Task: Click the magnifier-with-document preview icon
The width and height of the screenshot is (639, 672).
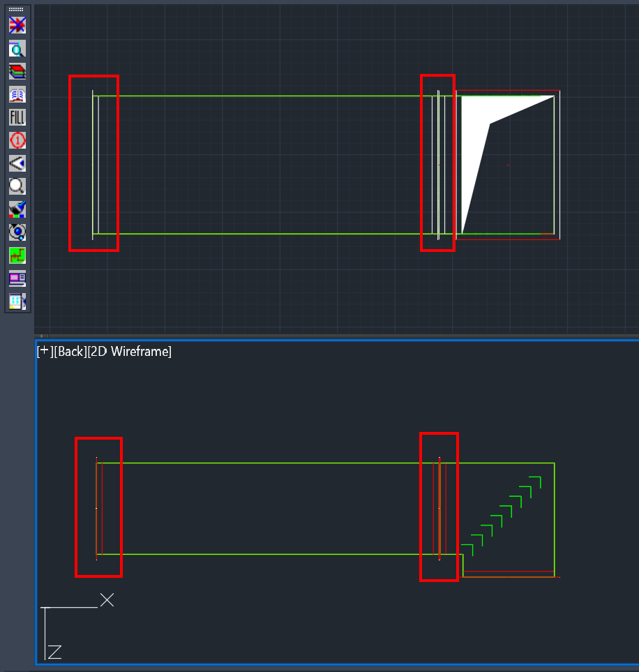Action: point(17,49)
